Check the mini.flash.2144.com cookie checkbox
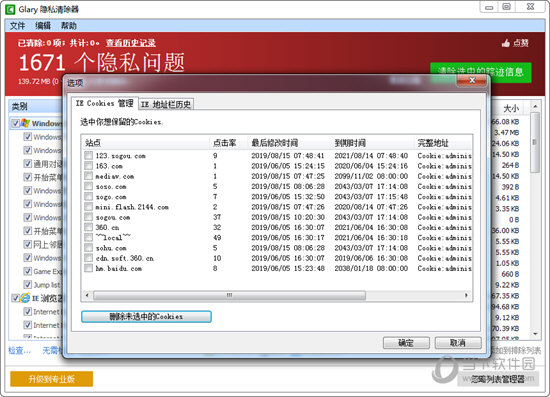Viewport: 550px width, 397px height. (88, 207)
